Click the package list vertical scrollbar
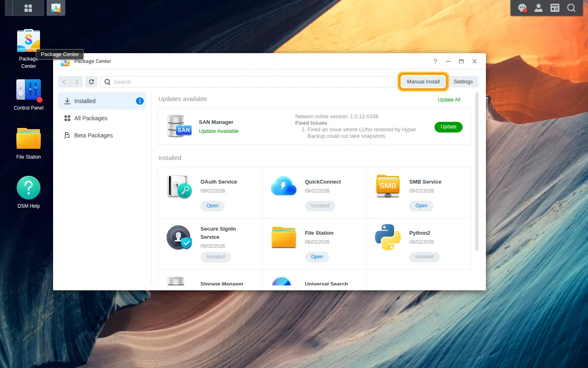 477,172
